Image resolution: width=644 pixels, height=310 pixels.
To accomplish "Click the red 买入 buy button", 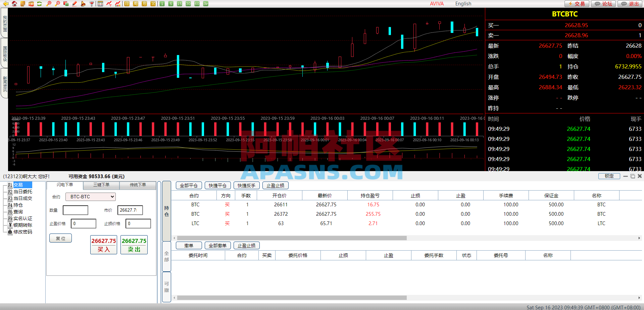I will (x=103, y=245).
